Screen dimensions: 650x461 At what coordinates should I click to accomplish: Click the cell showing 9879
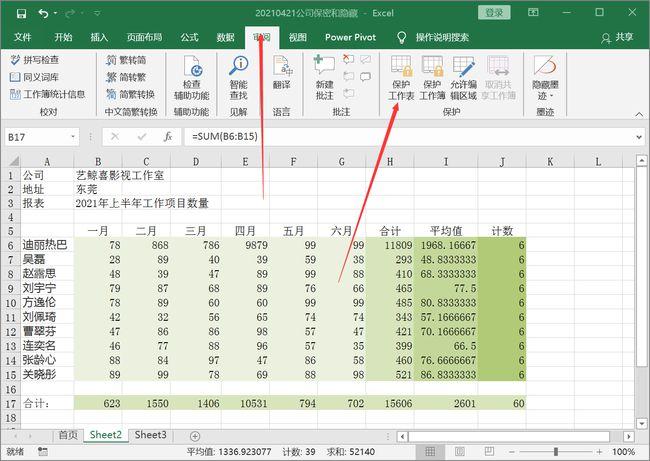tap(245, 245)
